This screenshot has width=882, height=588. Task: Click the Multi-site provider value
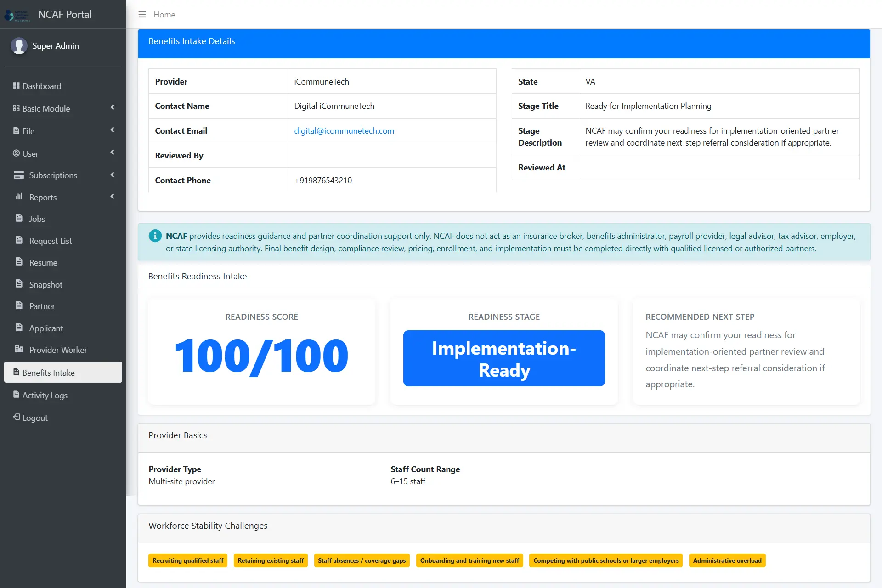181,481
